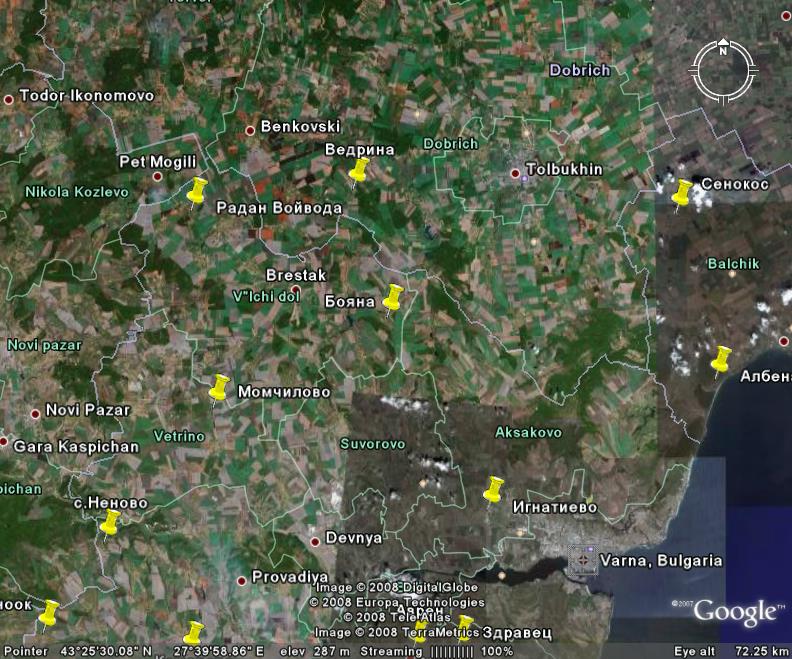Viewport: 792px width, 659px height.
Task: Click the longitude 27°39'58.86" E readout
Action: point(219,651)
